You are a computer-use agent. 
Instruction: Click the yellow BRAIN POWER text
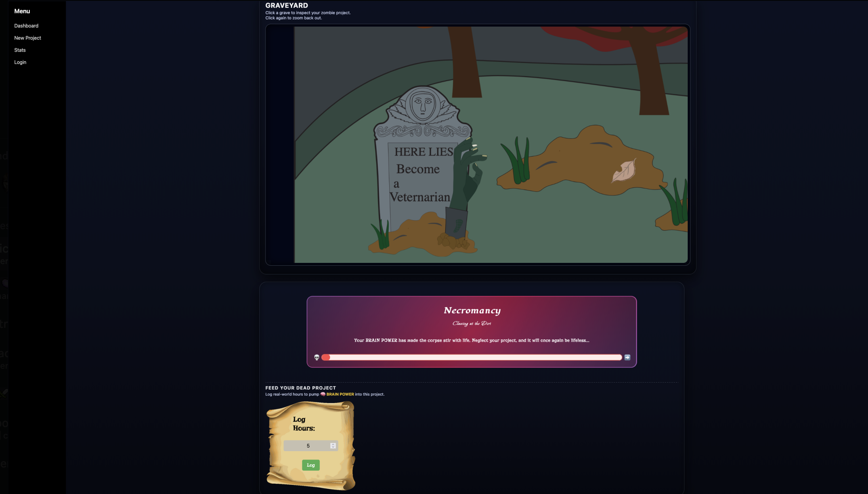pyautogui.click(x=340, y=394)
